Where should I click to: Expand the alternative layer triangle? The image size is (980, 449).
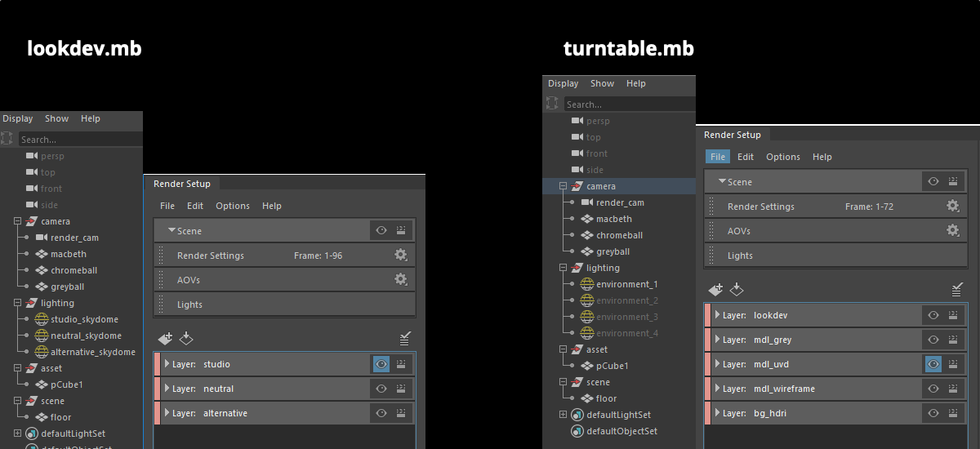point(167,413)
